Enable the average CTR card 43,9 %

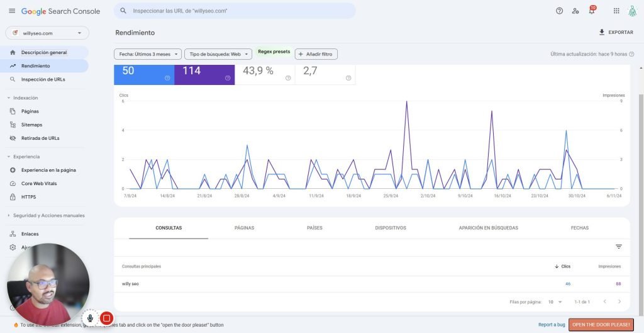click(x=265, y=75)
